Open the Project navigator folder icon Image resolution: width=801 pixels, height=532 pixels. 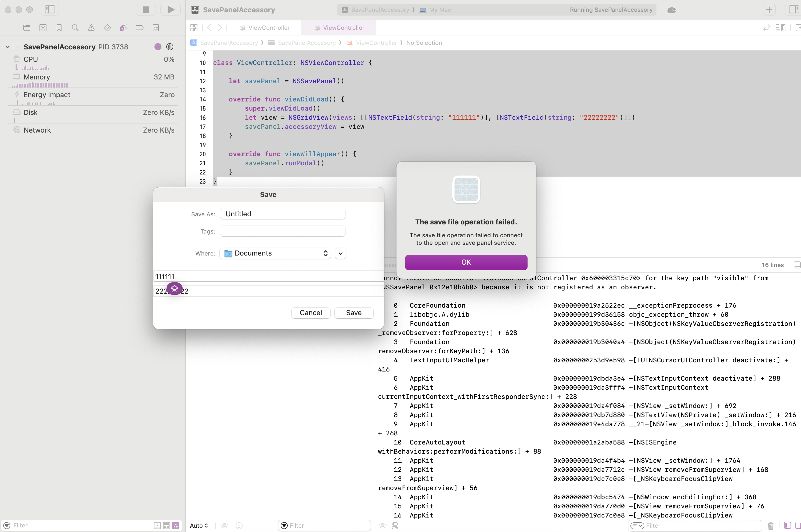(27, 28)
